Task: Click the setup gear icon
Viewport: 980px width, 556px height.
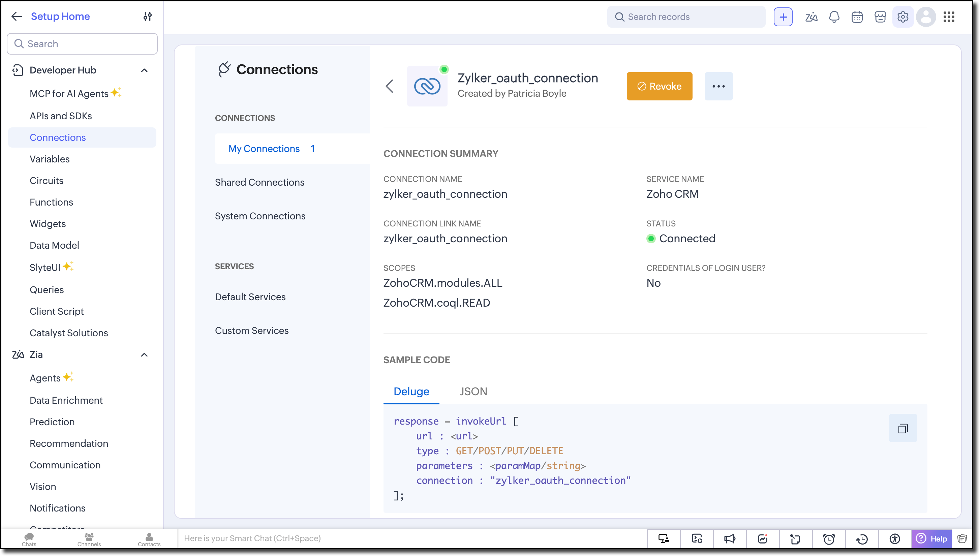Action: click(x=903, y=17)
